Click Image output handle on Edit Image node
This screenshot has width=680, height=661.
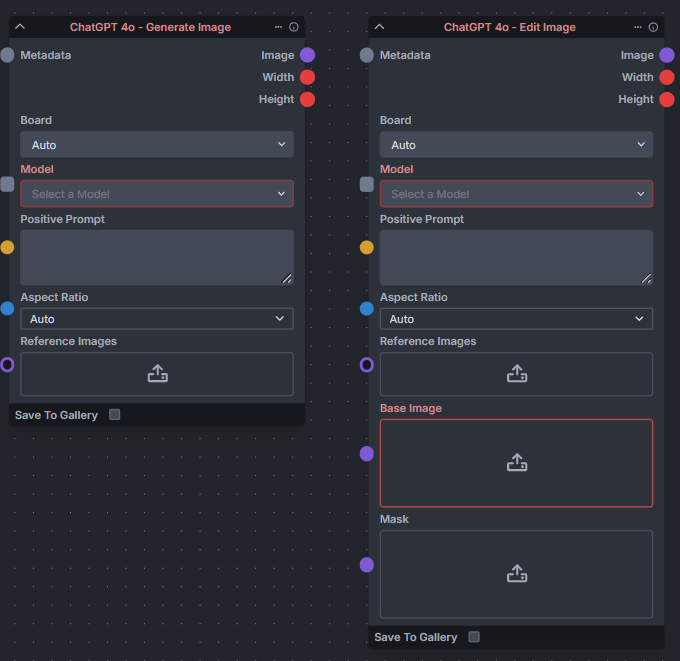point(667,55)
